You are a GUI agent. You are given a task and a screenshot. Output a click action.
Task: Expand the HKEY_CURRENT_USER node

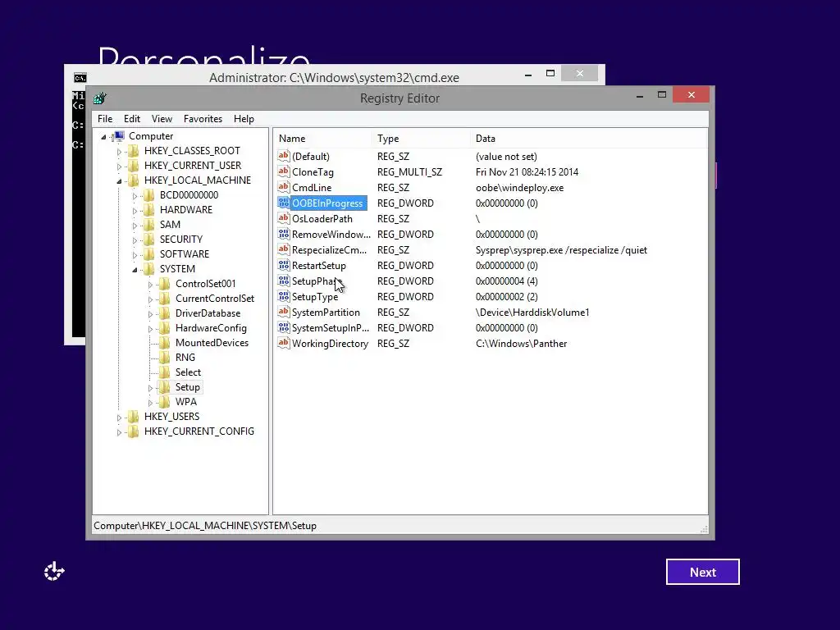click(x=119, y=167)
